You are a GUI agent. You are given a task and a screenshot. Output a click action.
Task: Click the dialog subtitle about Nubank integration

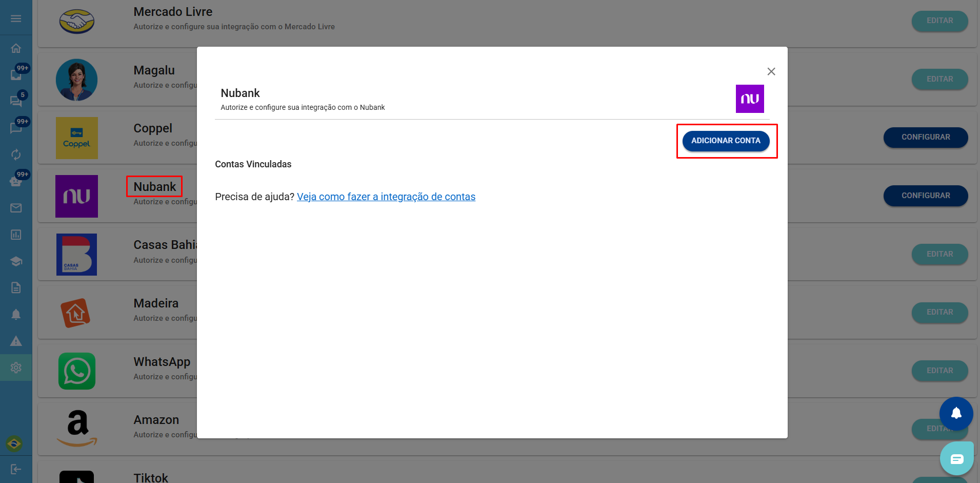[303, 107]
